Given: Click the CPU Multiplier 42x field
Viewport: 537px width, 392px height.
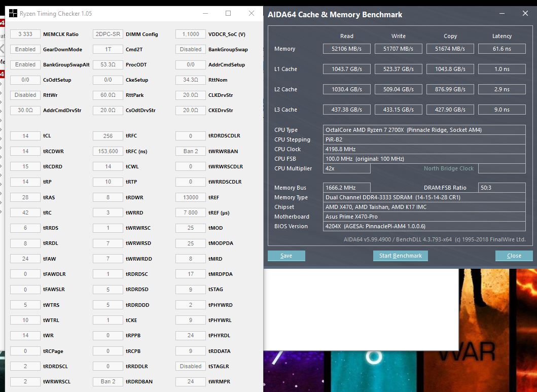Looking at the screenshot, I should [x=346, y=168].
